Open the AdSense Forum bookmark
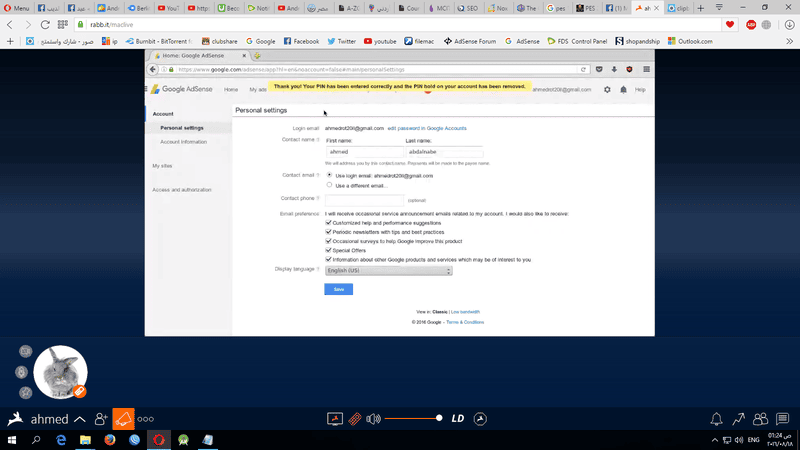Viewport: 800px width, 450px height. coord(470,41)
